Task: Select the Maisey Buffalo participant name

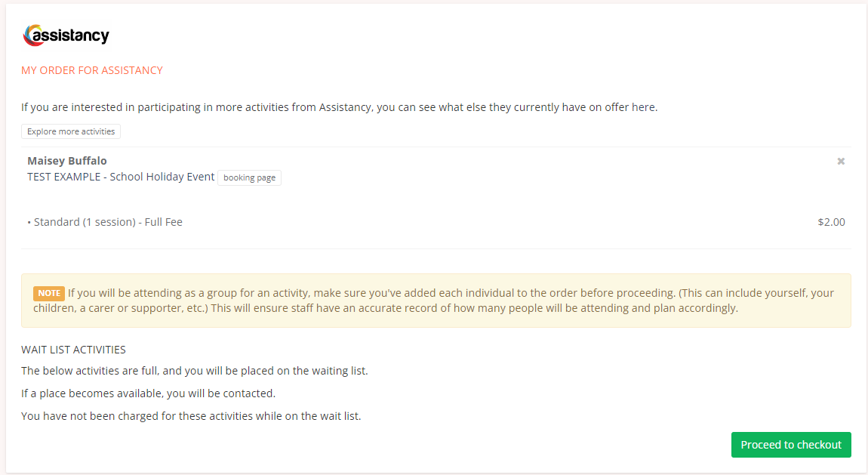Action: (x=67, y=161)
